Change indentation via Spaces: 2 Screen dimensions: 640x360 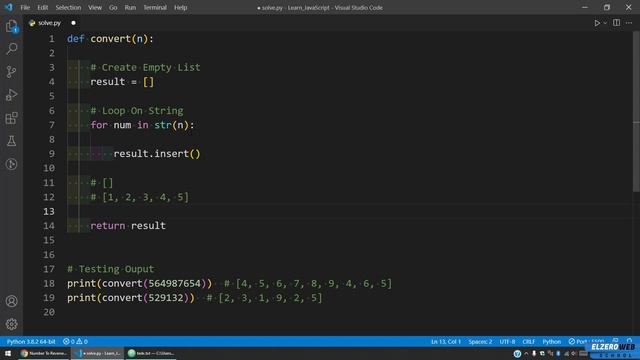point(480,342)
